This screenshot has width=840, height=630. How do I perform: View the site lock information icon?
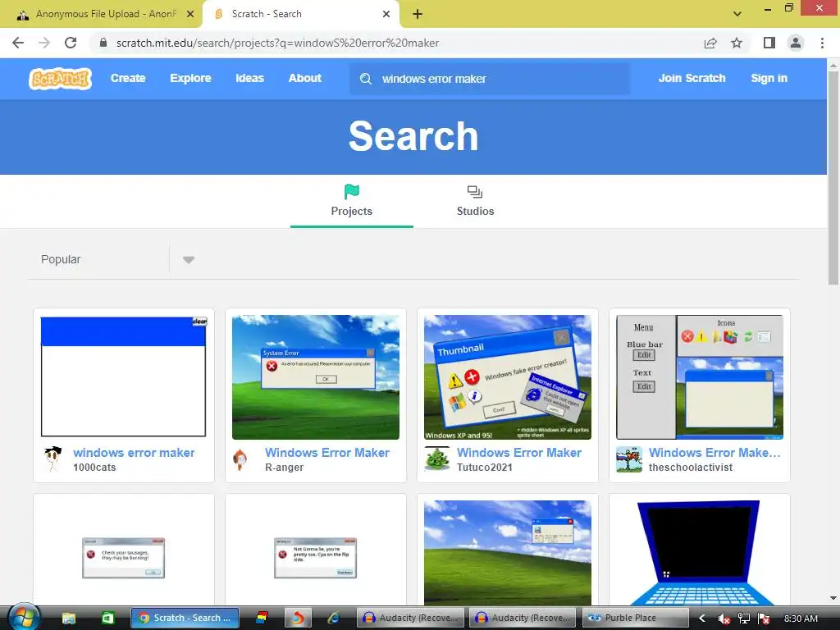[103, 43]
